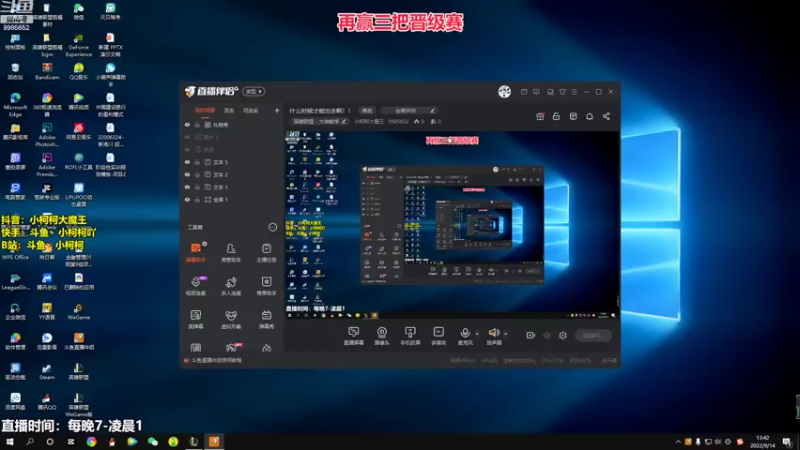800x450 pixels.
Task: Open the 视频连麦 tool icon
Action: click(x=195, y=286)
